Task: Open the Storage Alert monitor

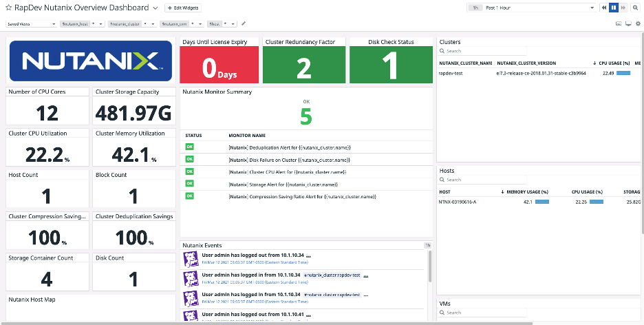Action: tap(283, 185)
